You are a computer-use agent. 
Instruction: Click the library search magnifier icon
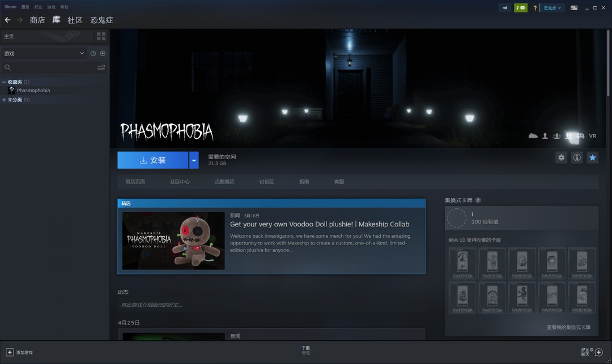7,67
